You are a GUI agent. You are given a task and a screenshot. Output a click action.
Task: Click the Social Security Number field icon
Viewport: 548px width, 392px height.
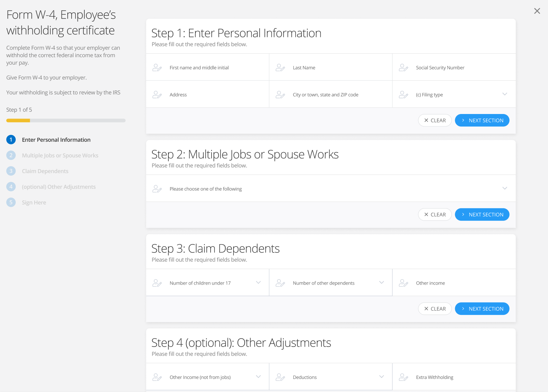[x=403, y=67]
